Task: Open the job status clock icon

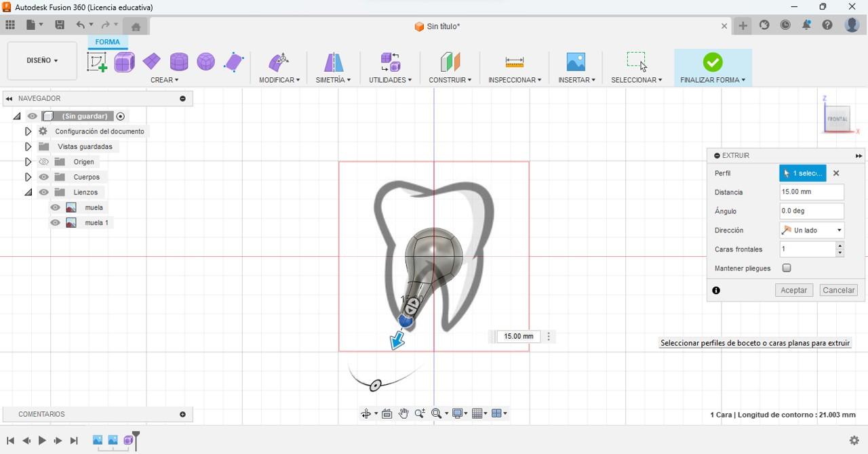Action: pyautogui.click(x=785, y=25)
